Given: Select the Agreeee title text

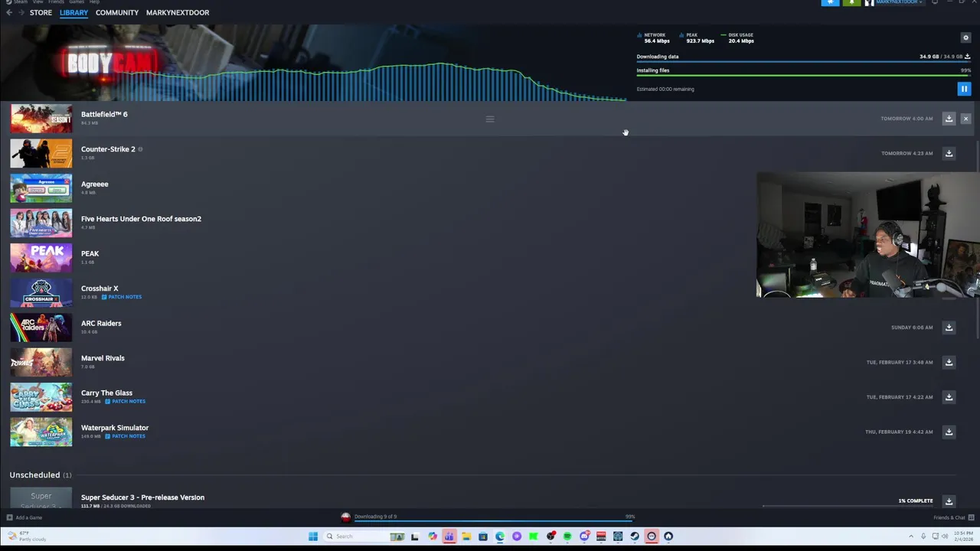Looking at the screenshot, I should 95,184.
